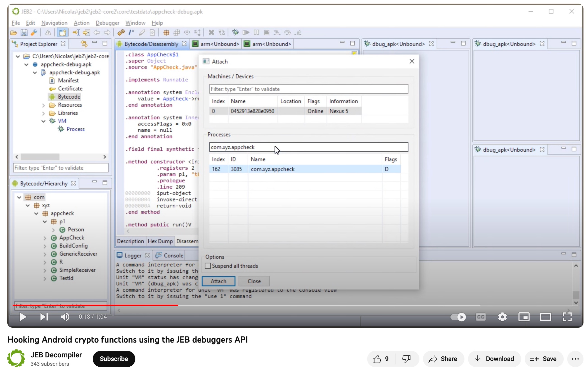Click the debugger step into icon
Viewport: 588px width, 370px height.
pos(277,33)
